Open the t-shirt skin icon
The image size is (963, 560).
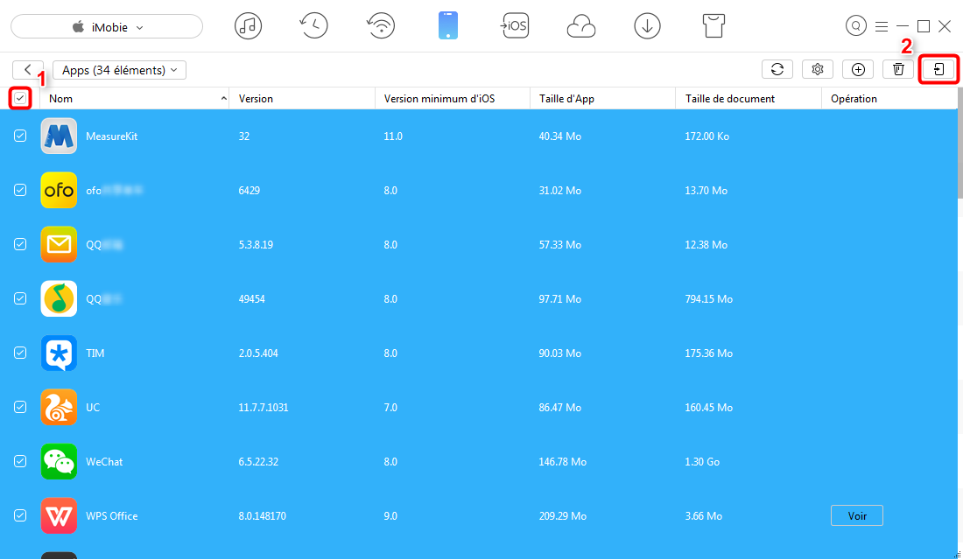(x=714, y=26)
